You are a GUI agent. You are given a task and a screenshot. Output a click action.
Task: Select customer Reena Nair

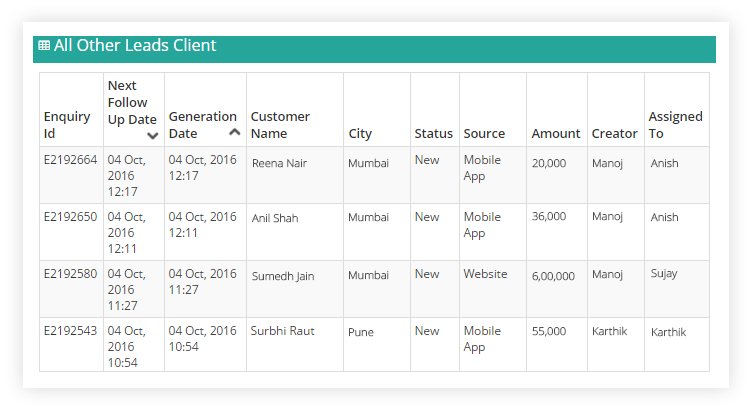click(279, 163)
